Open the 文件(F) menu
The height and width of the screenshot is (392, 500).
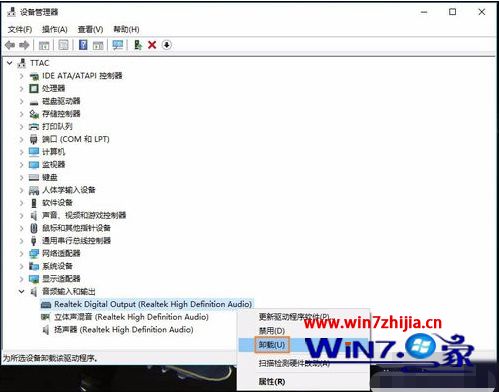pyautogui.click(x=20, y=29)
